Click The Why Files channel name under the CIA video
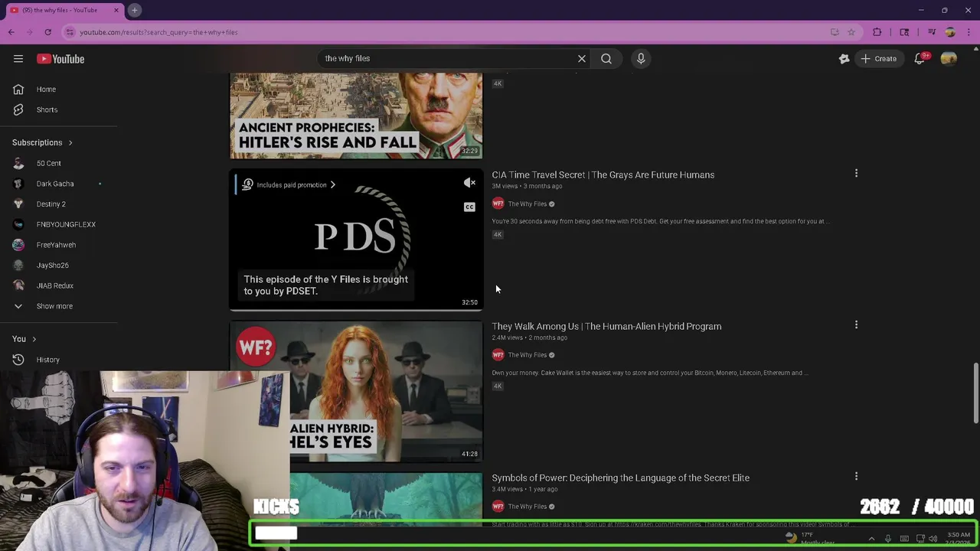980x551 pixels. [528, 204]
